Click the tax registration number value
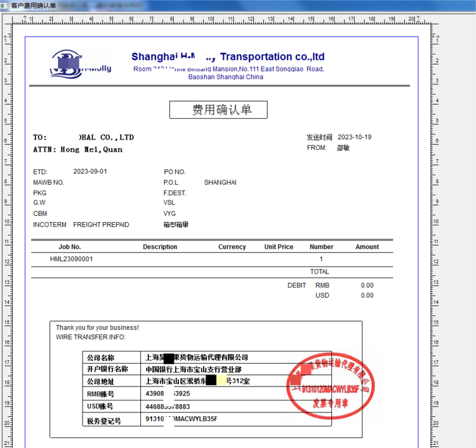 182,419
